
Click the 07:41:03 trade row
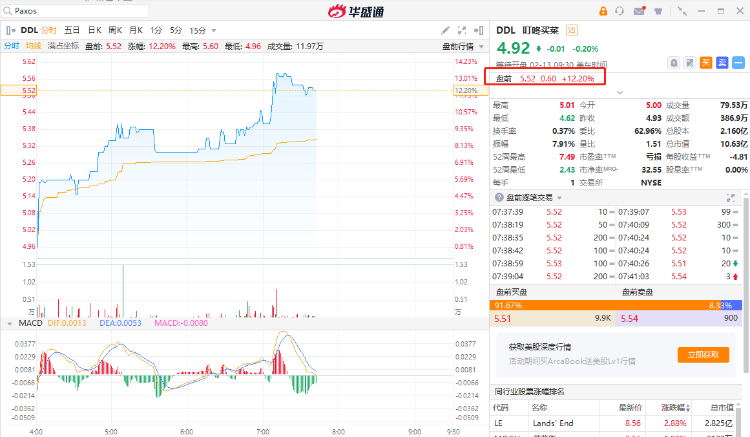[x=678, y=276]
